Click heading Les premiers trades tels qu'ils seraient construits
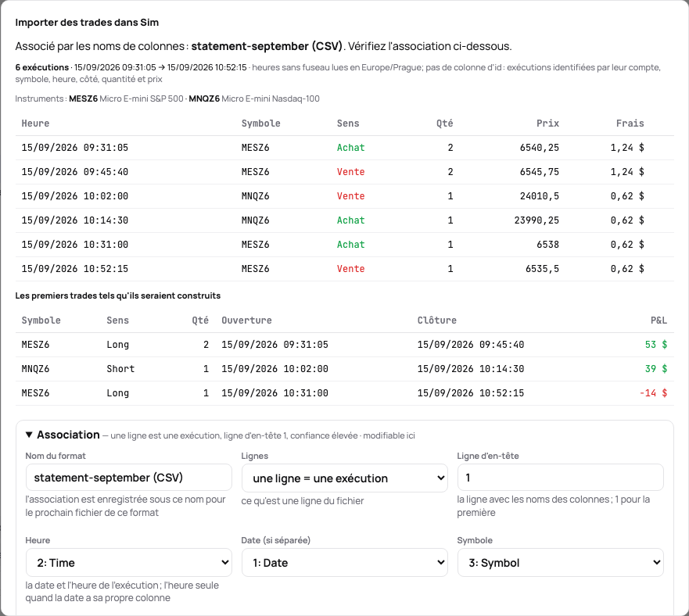 tap(118, 295)
